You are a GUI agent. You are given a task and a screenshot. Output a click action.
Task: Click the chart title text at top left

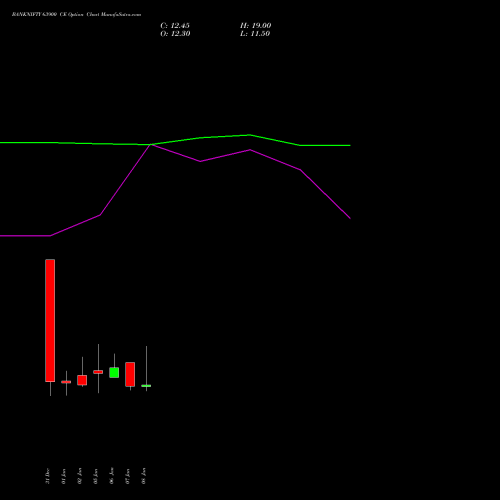pyautogui.click(x=76, y=15)
